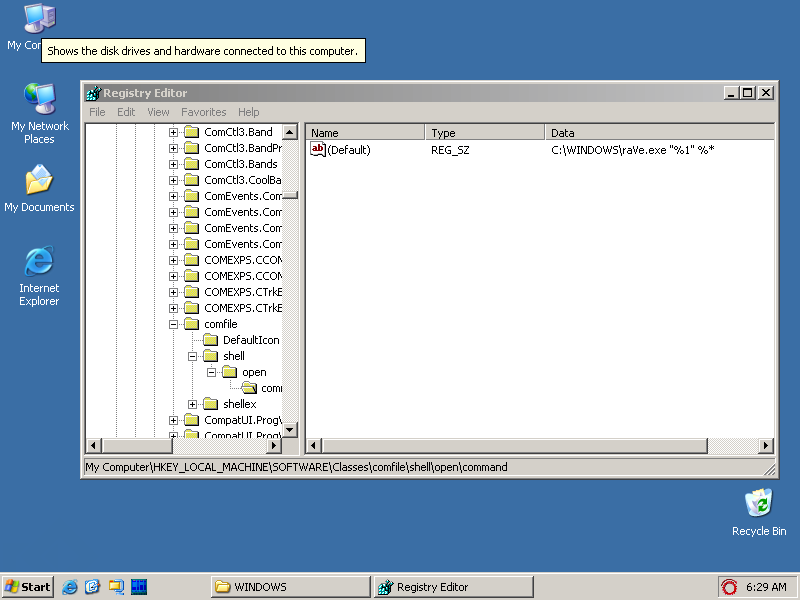Click the value pane's horizontal scrollbar thumb
Viewport: 800px width, 600px height.
pyautogui.click(x=515, y=445)
